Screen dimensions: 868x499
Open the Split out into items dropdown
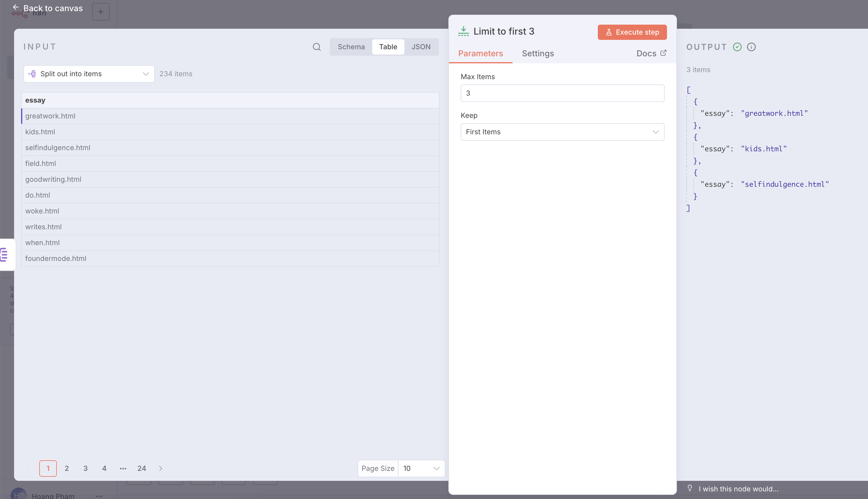point(89,74)
